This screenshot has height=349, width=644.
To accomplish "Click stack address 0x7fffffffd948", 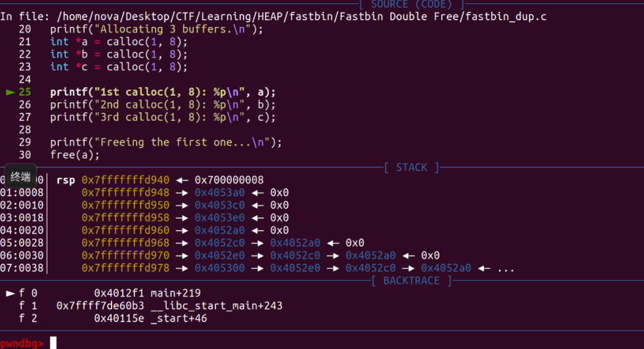I will (125, 193).
